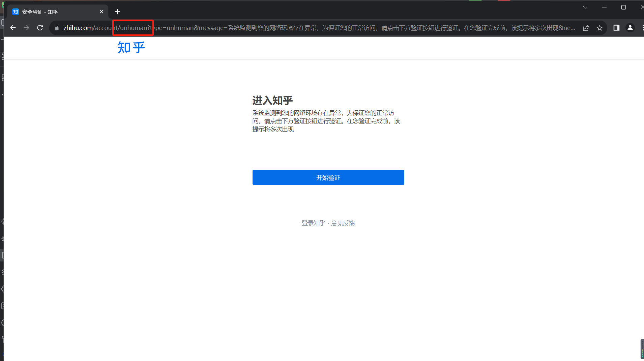This screenshot has height=361, width=644.
Task: Click the browser forward arrow
Action: [x=26, y=28]
